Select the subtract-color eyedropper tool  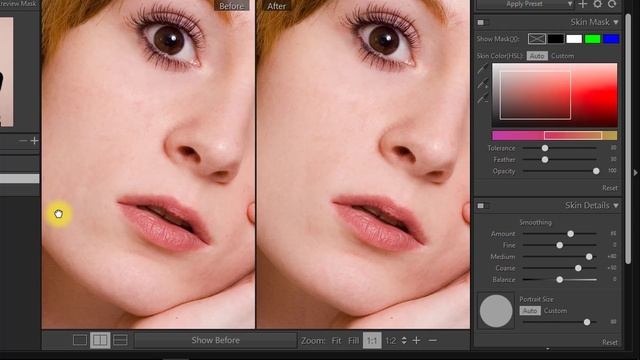coord(482,99)
